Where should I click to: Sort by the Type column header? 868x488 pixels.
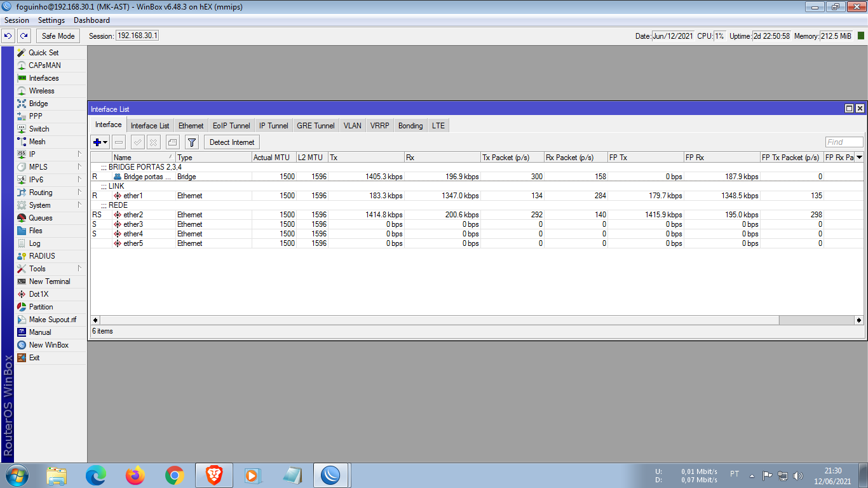click(214, 158)
